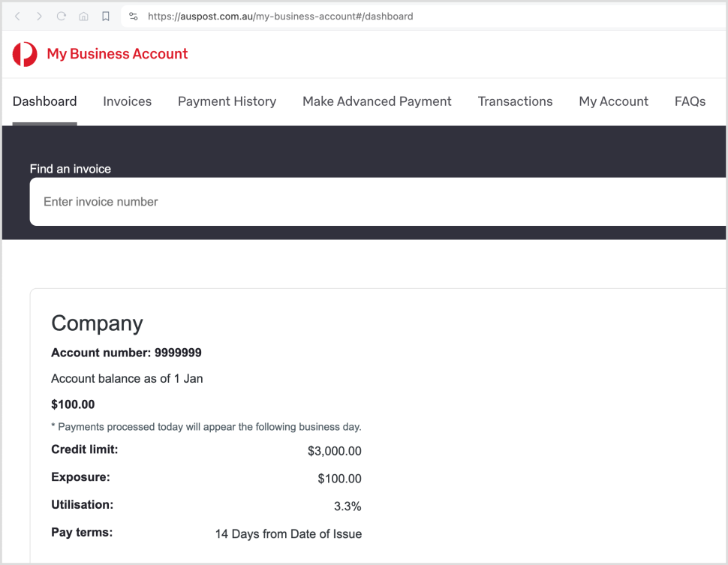The image size is (728, 565).
Task: Click the browser forward arrow
Action: 39,16
